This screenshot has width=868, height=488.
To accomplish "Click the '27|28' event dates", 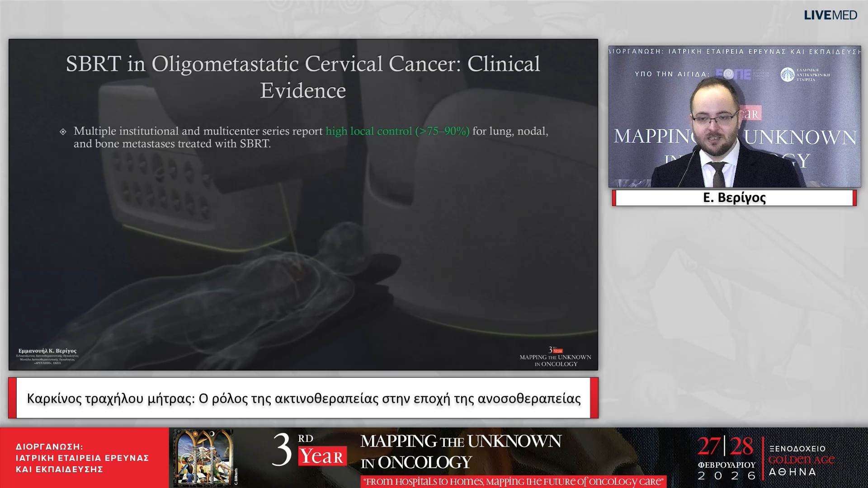I will pyautogui.click(x=725, y=446).
